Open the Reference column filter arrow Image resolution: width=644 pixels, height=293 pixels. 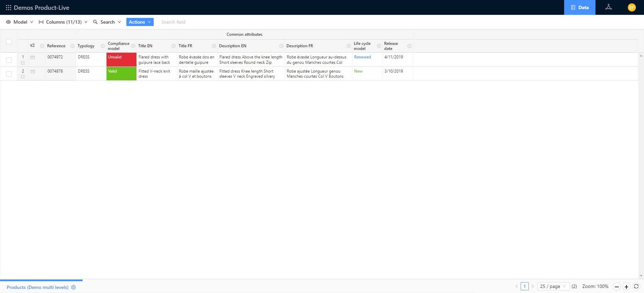(x=72, y=46)
